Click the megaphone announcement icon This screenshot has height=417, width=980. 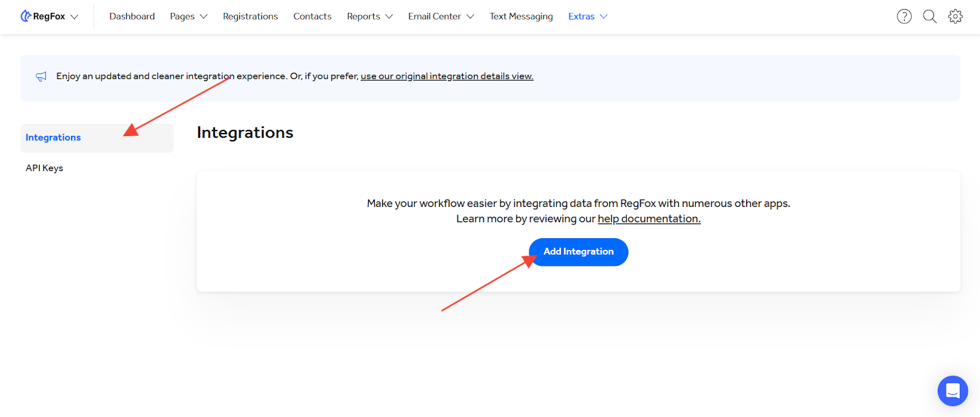click(41, 77)
